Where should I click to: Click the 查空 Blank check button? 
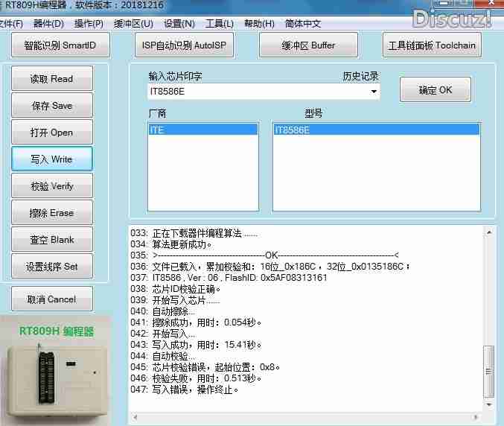click(x=52, y=239)
